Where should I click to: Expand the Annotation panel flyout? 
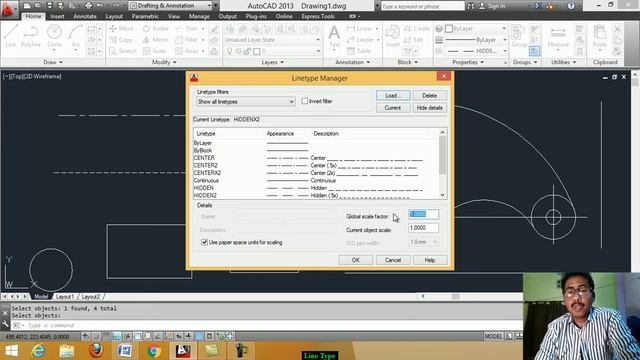[x=353, y=62]
